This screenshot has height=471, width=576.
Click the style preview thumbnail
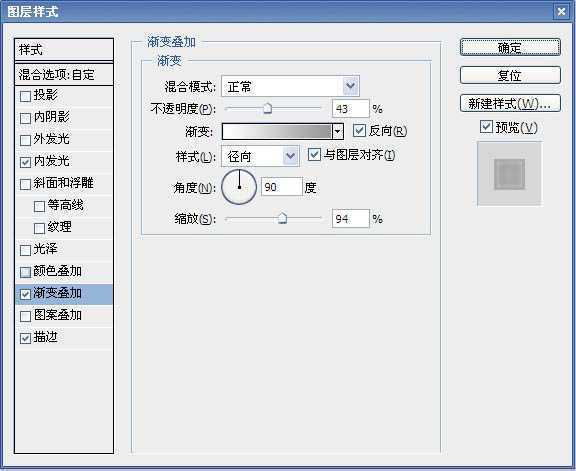pos(509,174)
